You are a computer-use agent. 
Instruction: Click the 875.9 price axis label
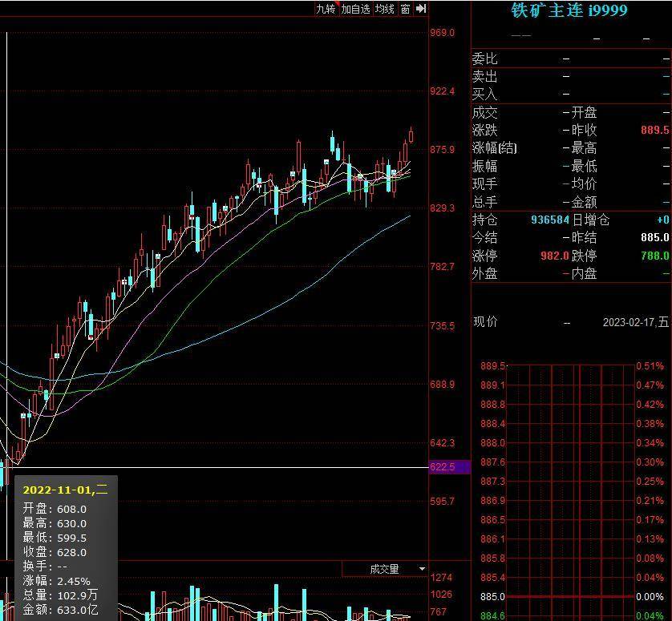tap(443, 150)
